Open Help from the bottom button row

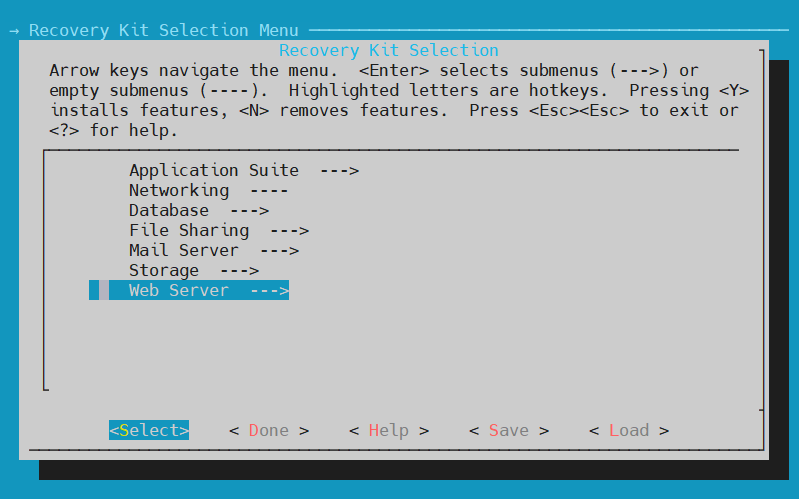coord(389,430)
